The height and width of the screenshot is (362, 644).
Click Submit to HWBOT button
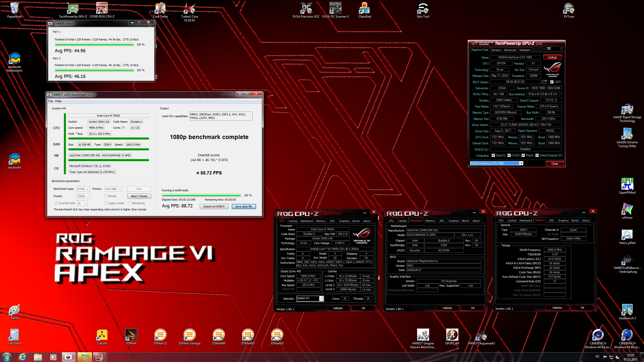point(214,206)
